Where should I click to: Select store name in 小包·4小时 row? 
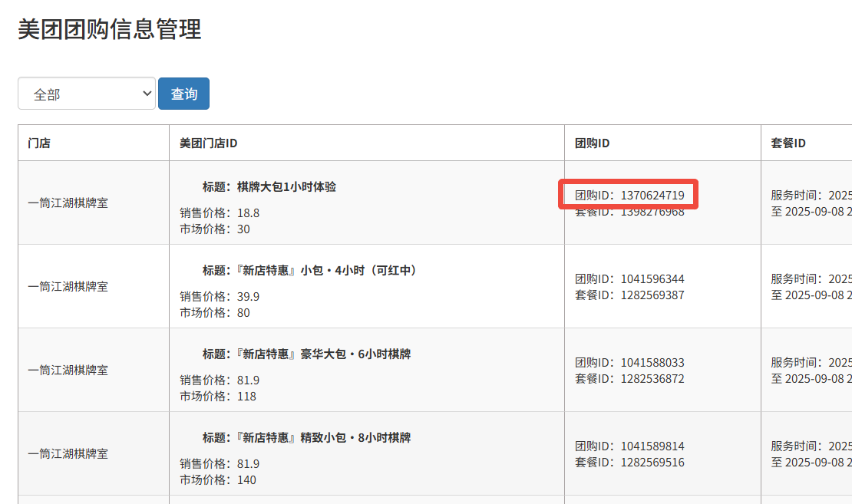68,286
